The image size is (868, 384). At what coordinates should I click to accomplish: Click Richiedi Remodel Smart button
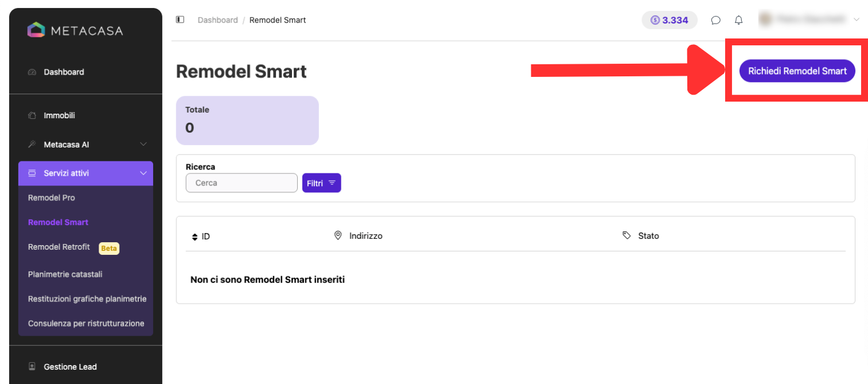(x=797, y=71)
